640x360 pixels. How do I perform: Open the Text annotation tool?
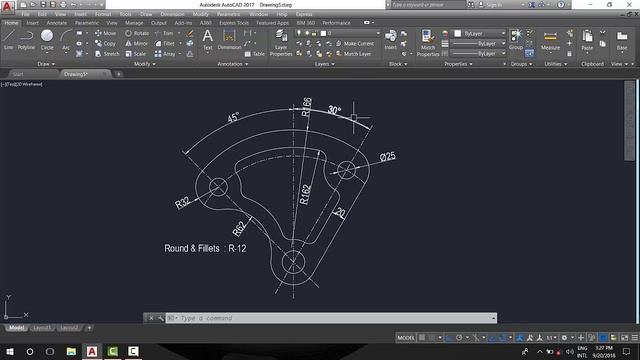pyautogui.click(x=207, y=40)
